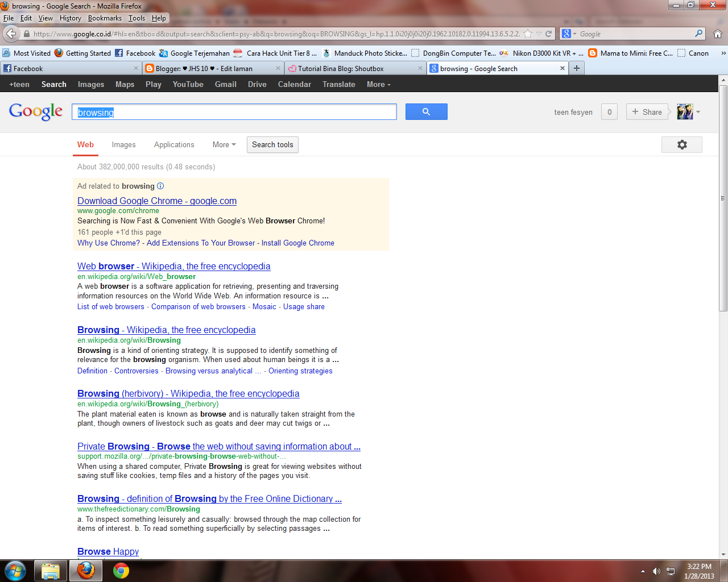Open a new tab with plus button
This screenshot has width=728, height=582.
pos(577,68)
